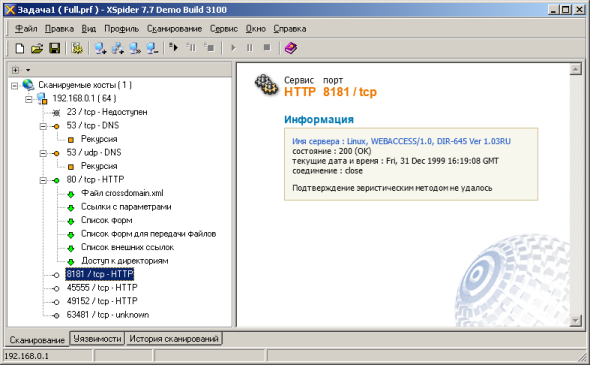Open the Сканирование menu
Viewport: 590px width, 365px height.
click(x=174, y=29)
